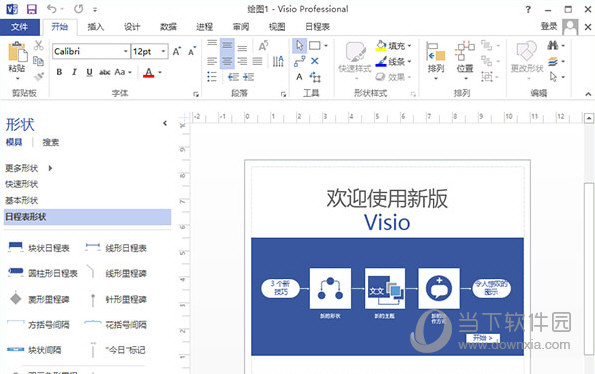
Task: Open Layers icon in editing group
Action: [x=553, y=61]
